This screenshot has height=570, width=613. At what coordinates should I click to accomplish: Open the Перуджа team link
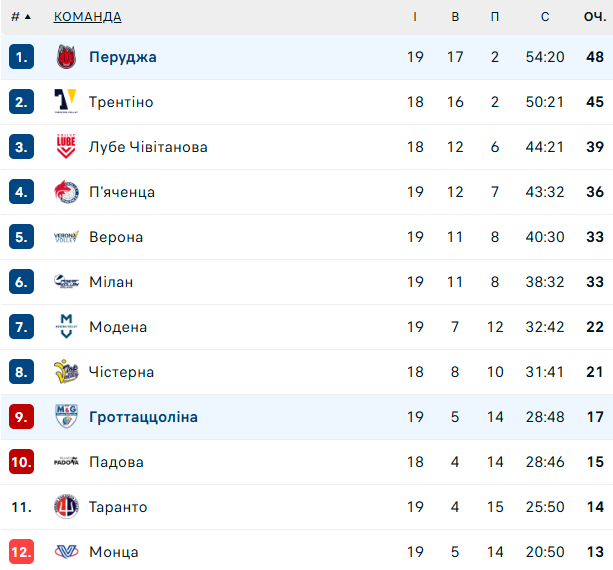click(x=122, y=57)
